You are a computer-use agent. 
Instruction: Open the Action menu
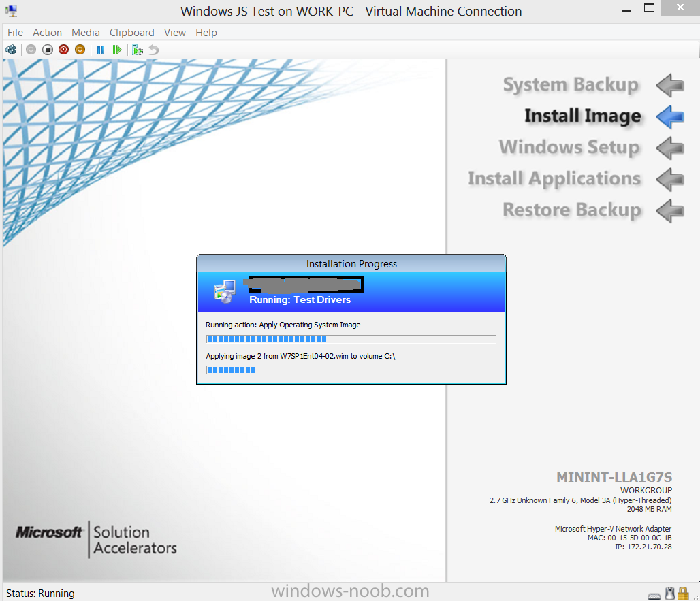[x=47, y=33]
